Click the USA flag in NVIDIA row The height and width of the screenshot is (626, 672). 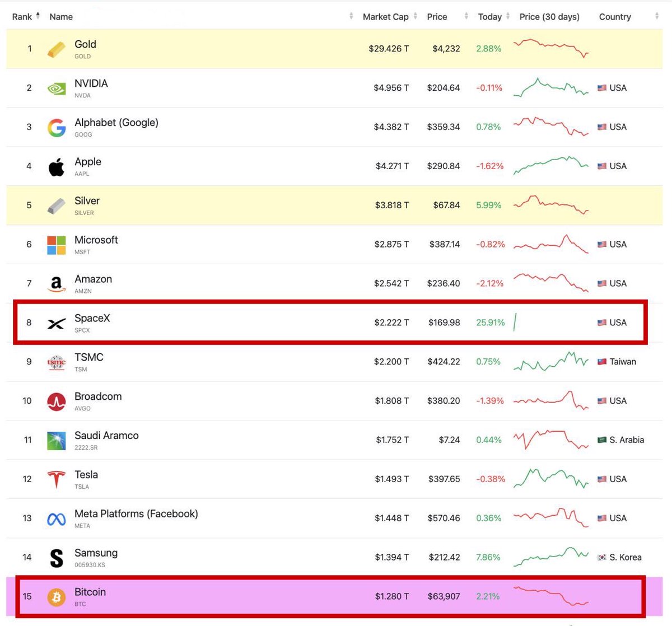(x=602, y=88)
